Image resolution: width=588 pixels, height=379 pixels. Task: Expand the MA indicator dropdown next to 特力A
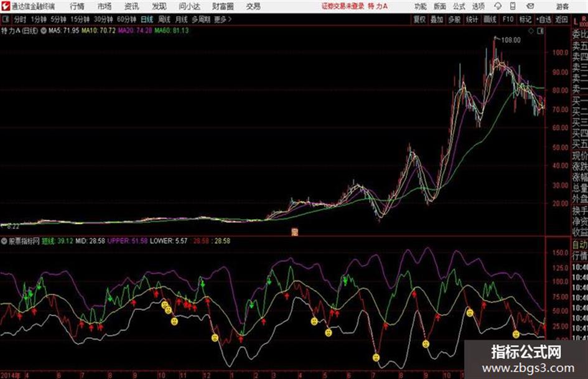[44, 30]
